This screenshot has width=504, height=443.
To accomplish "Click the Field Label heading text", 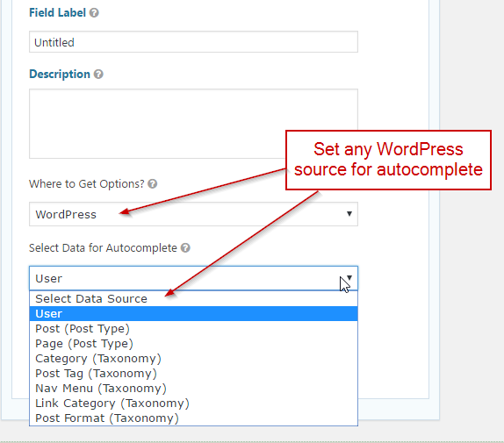I will tap(58, 13).
